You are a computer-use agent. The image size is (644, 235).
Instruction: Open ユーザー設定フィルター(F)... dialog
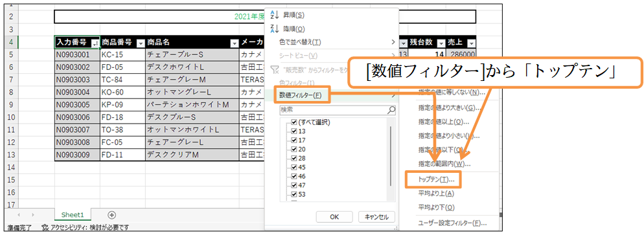click(x=453, y=223)
